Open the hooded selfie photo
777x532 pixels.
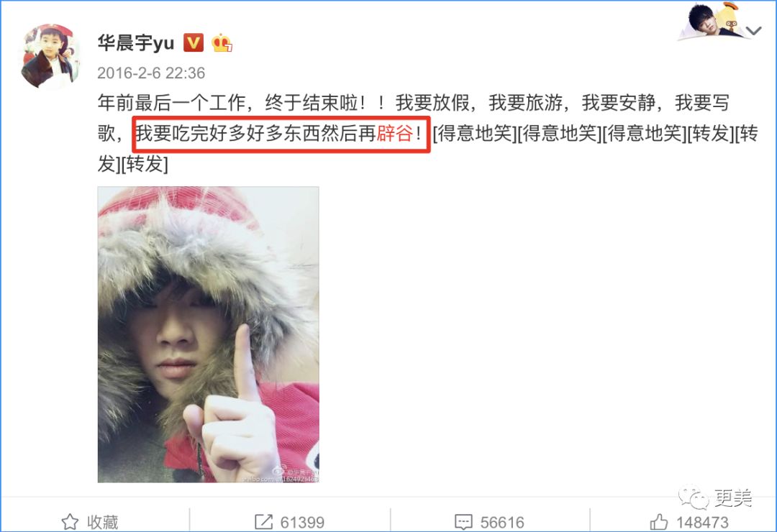(208, 334)
